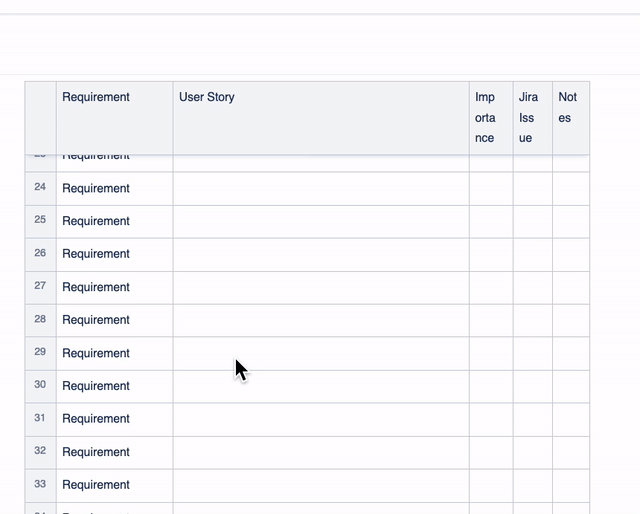Image resolution: width=640 pixels, height=514 pixels.
Task: Click the Jira Issue cell in row 30
Action: (x=533, y=387)
